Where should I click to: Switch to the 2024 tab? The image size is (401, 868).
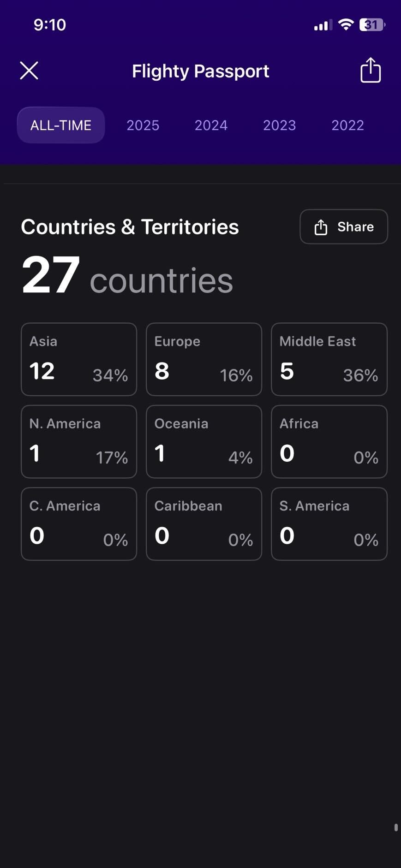click(x=211, y=125)
